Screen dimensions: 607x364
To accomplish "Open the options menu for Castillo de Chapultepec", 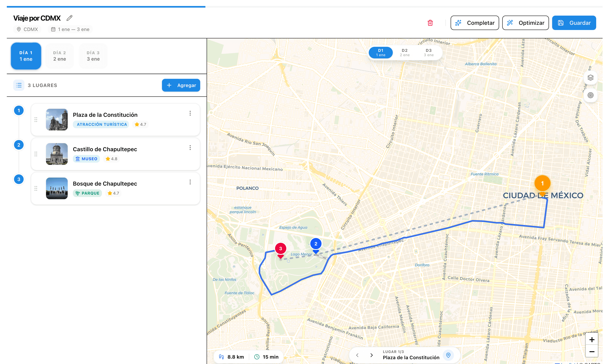I will pos(190,147).
